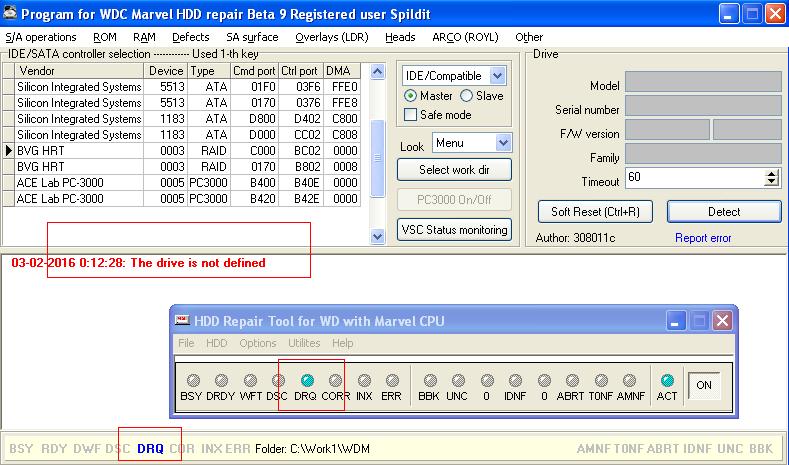Click the Soft Reset (Ctrl+R) button
This screenshot has width=789, height=465.
click(x=595, y=211)
